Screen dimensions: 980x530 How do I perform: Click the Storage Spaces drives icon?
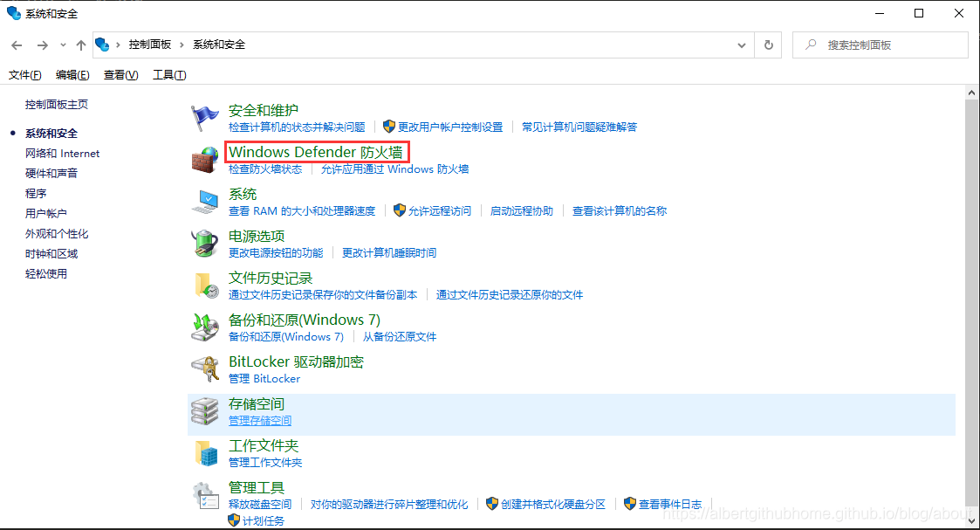pyautogui.click(x=204, y=411)
